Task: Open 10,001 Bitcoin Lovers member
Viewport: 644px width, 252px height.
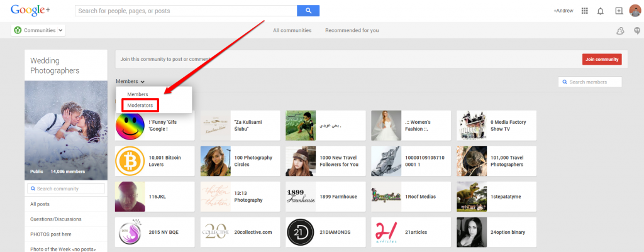Action: [155, 161]
